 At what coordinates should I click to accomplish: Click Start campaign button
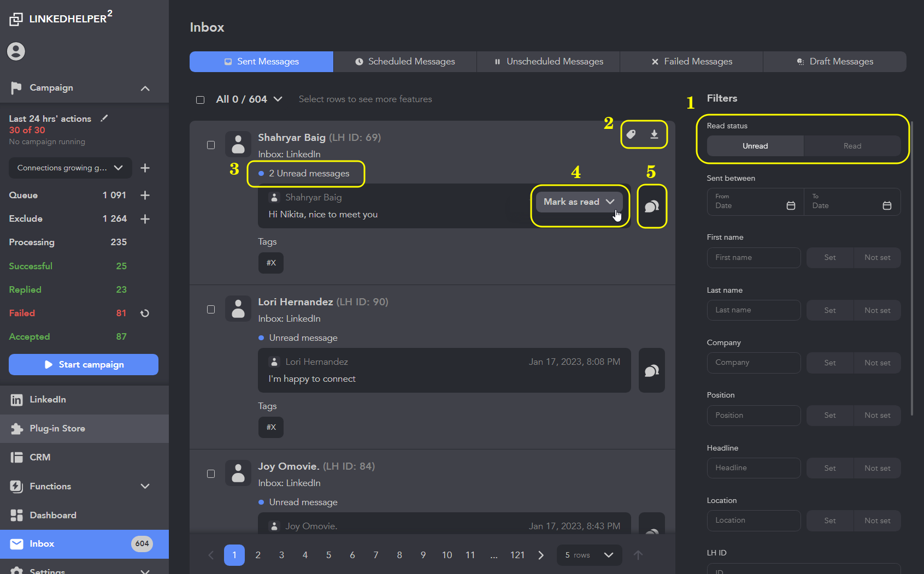[84, 364]
